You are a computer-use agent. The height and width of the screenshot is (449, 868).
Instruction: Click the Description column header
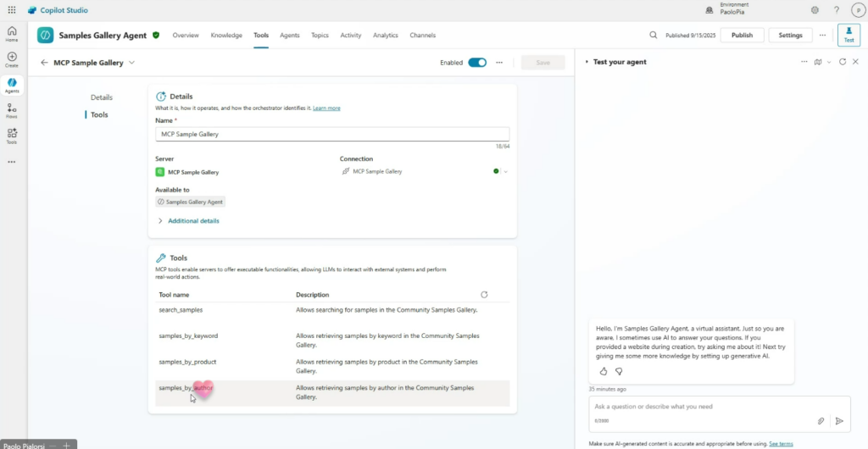click(312, 295)
